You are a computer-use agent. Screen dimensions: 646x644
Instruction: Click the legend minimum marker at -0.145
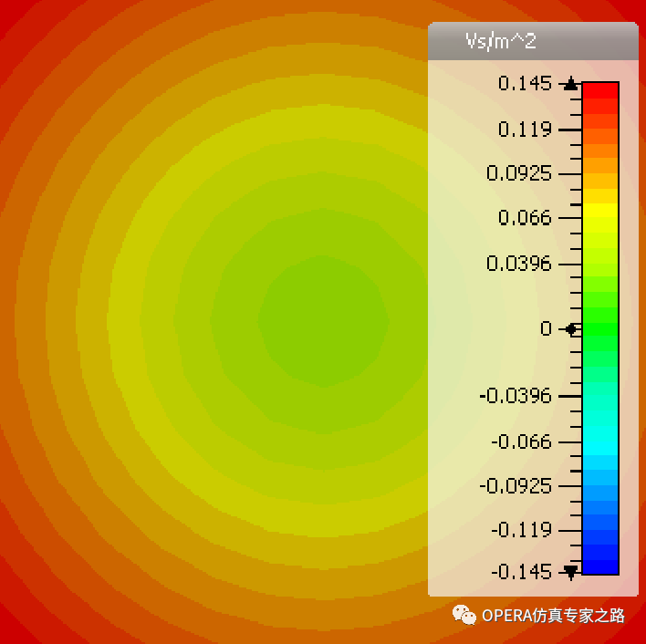coord(570,572)
